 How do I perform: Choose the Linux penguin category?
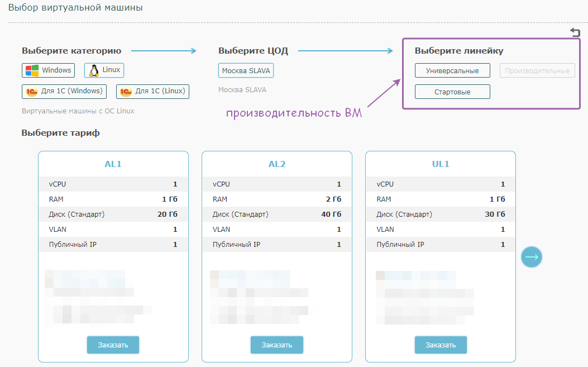click(x=104, y=70)
